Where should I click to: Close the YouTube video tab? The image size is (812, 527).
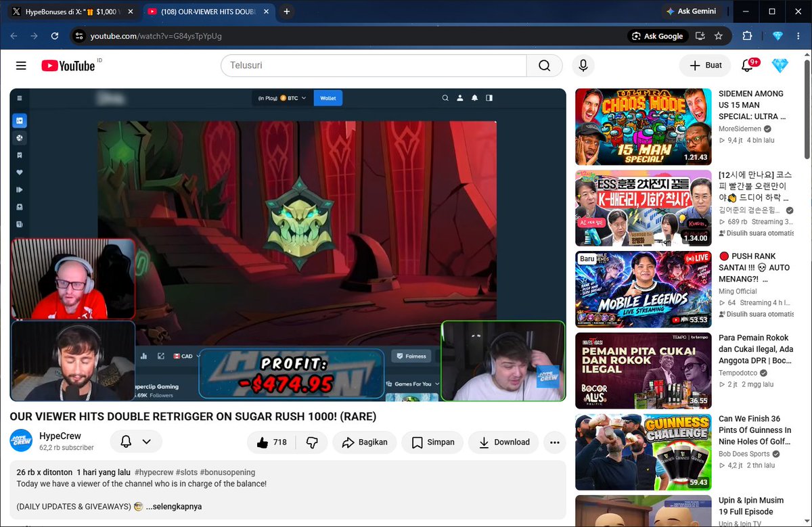(x=265, y=12)
